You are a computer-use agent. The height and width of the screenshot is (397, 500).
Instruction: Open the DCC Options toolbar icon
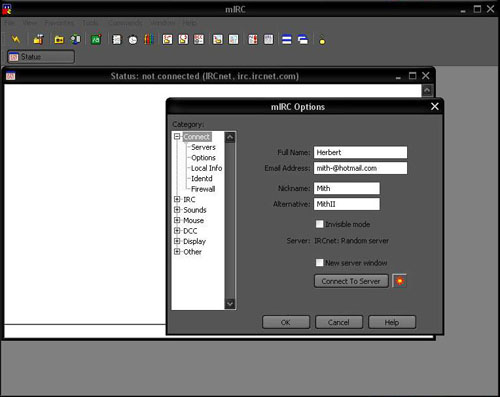199,40
